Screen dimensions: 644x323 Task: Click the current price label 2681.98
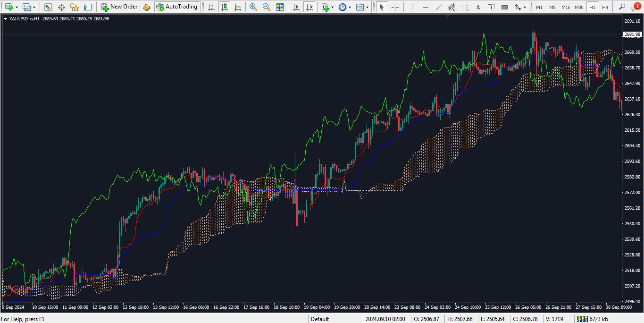tap(632, 34)
